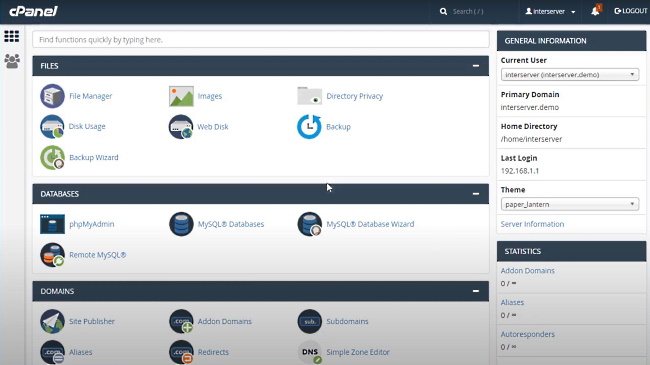
Task: Open the Theme paper_lantern dropdown
Action: 570,204
